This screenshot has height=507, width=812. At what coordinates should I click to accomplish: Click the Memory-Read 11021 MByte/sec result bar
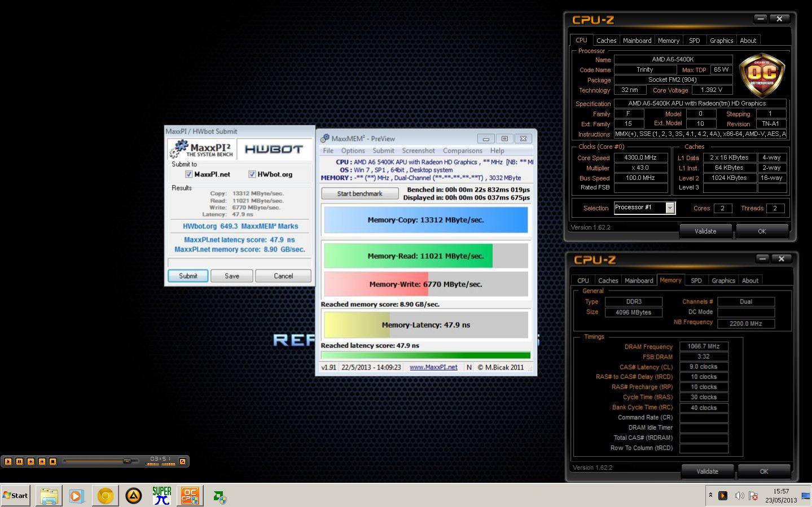pyautogui.click(x=425, y=256)
